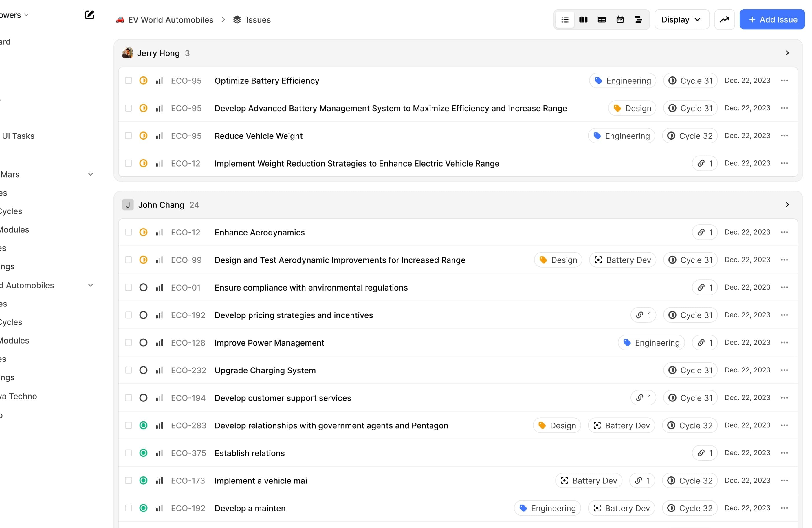Collapse the Jerry Hong group chevron
The height and width of the screenshot is (528, 812).
pyautogui.click(x=787, y=53)
